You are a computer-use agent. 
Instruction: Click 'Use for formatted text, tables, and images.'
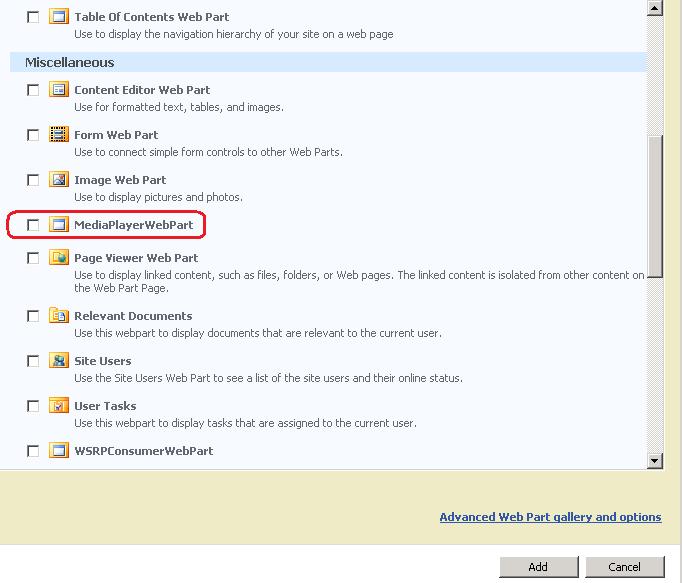(179, 107)
